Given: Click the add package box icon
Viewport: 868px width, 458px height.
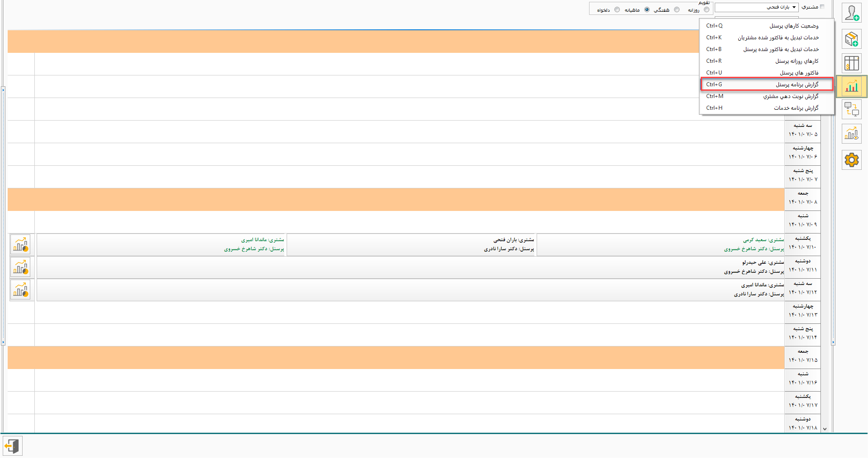Looking at the screenshot, I should (852, 39).
